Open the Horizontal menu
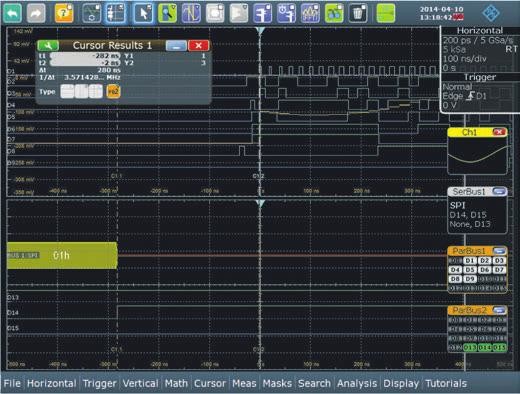Viewport: 520px width, 394px height. coord(52,383)
